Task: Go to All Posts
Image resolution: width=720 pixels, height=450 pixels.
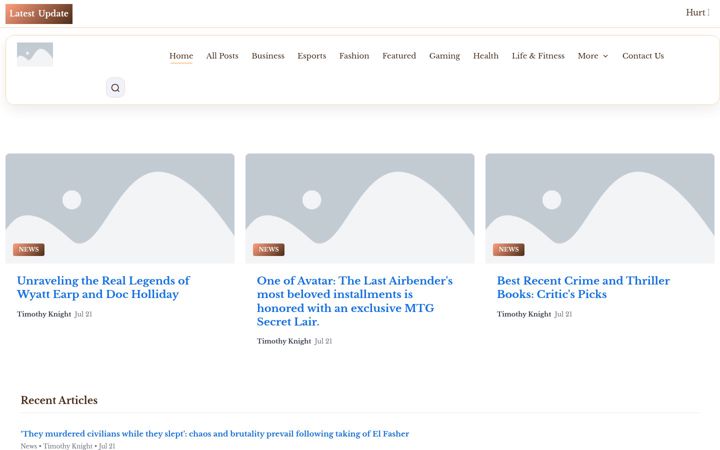Action: point(222,56)
